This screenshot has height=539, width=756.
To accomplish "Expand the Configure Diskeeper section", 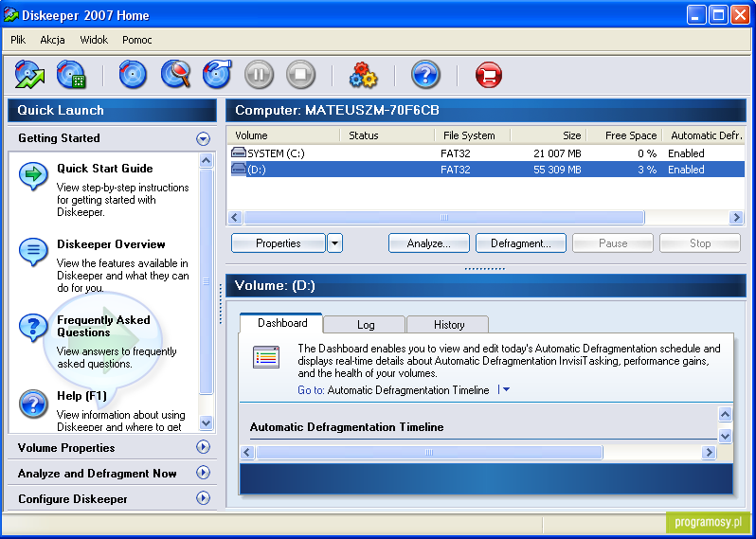I will pos(203,498).
